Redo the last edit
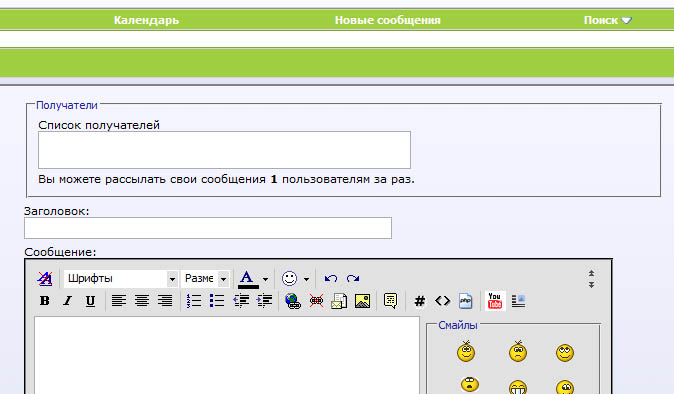The width and height of the screenshot is (674, 394). pos(353,278)
